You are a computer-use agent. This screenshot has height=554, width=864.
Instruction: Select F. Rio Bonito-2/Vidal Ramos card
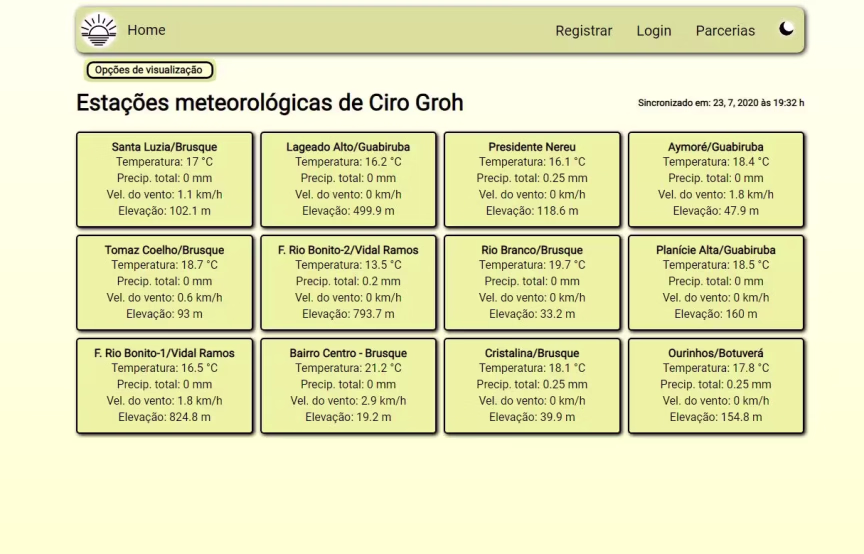click(348, 282)
